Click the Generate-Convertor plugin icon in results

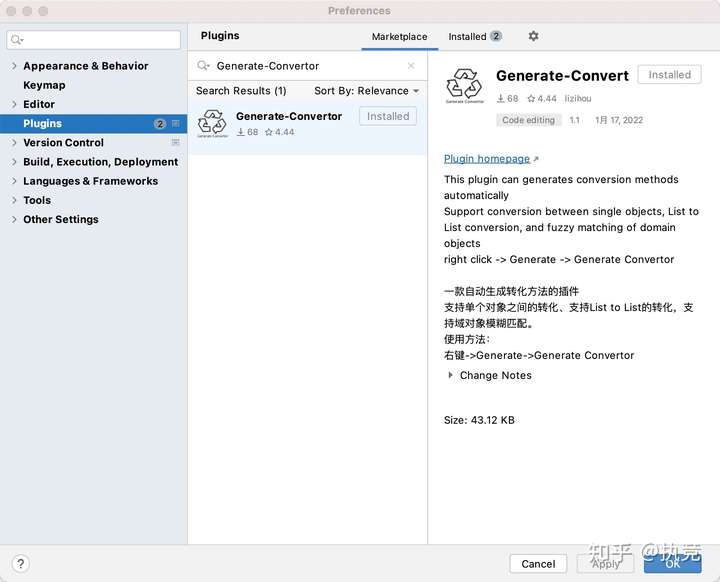(x=212, y=123)
